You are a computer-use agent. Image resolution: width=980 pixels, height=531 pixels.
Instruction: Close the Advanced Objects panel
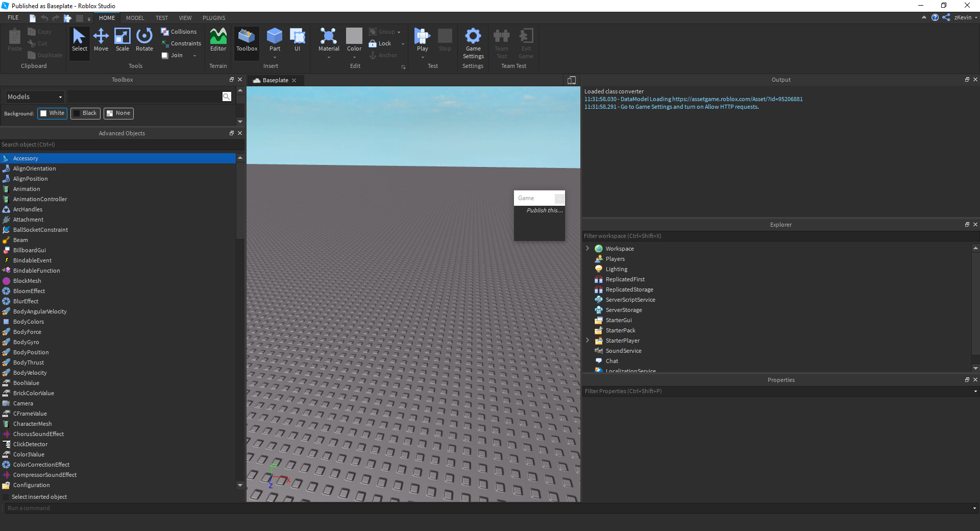[x=240, y=133]
